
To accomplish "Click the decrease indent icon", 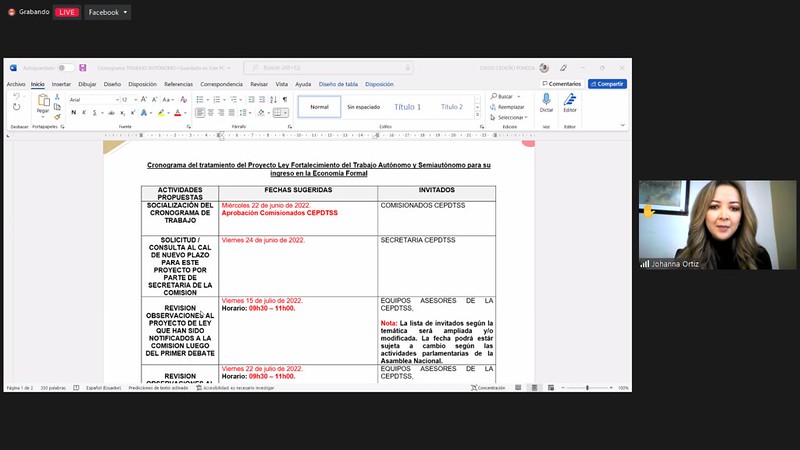I will 251,99.
